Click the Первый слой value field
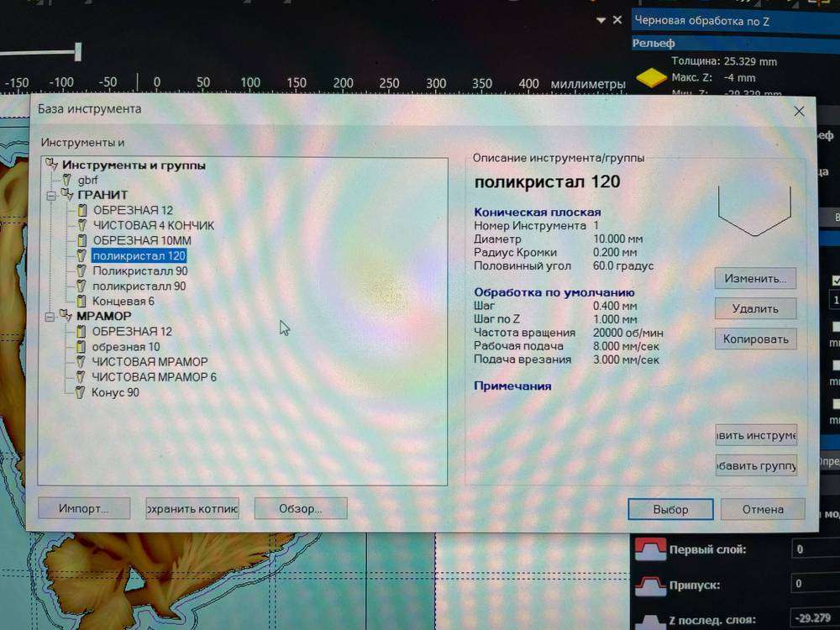Screen dimensions: 840x630 pos(813,549)
